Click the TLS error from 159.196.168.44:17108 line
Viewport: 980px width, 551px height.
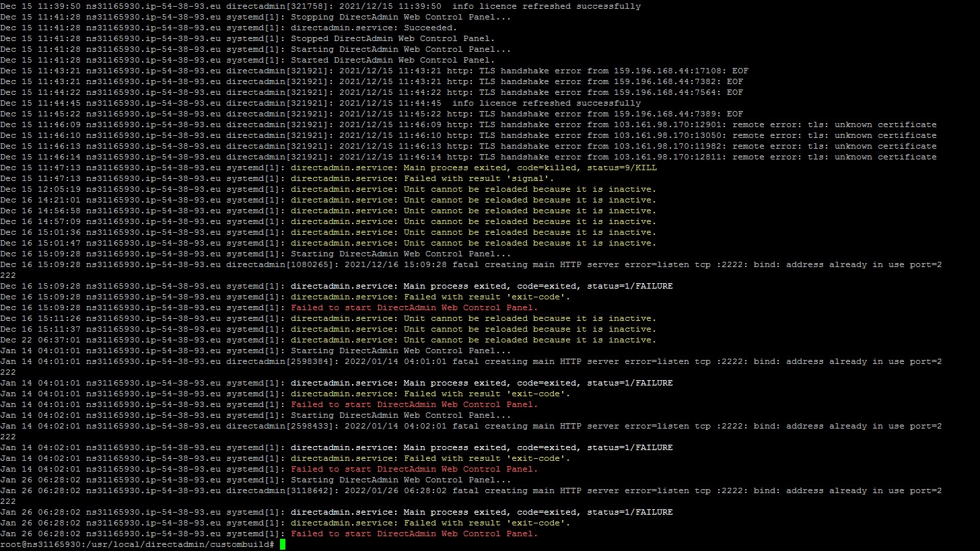(x=374, y=71)
